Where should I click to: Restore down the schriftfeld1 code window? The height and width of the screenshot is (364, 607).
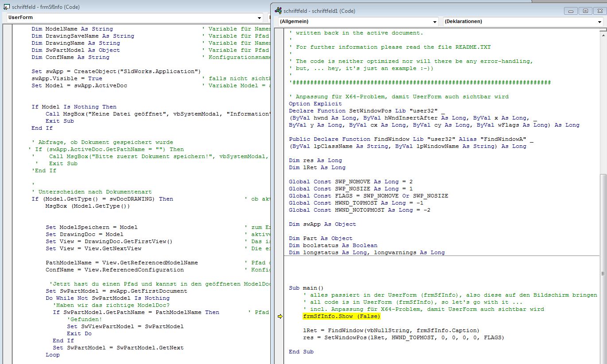click(585, 11)
